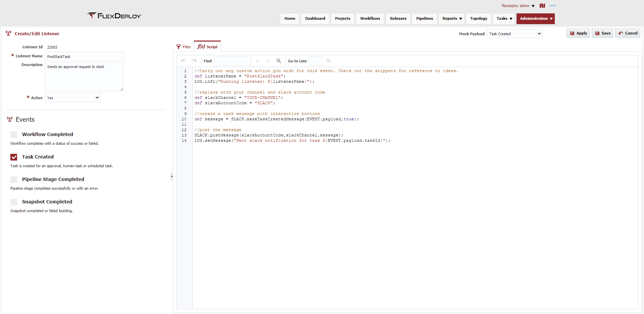Click the Listener Id value 22003
644x314 pixels.
52,47
